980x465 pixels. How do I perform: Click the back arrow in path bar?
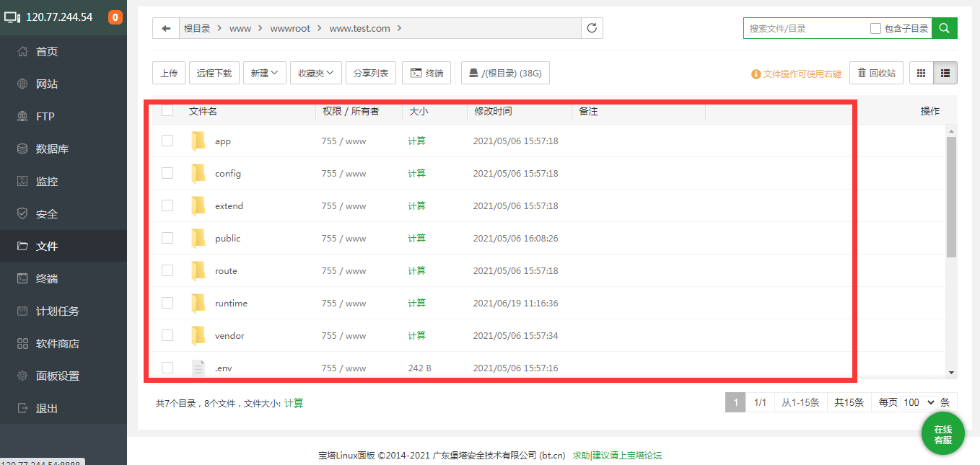(x=166, y=28)
